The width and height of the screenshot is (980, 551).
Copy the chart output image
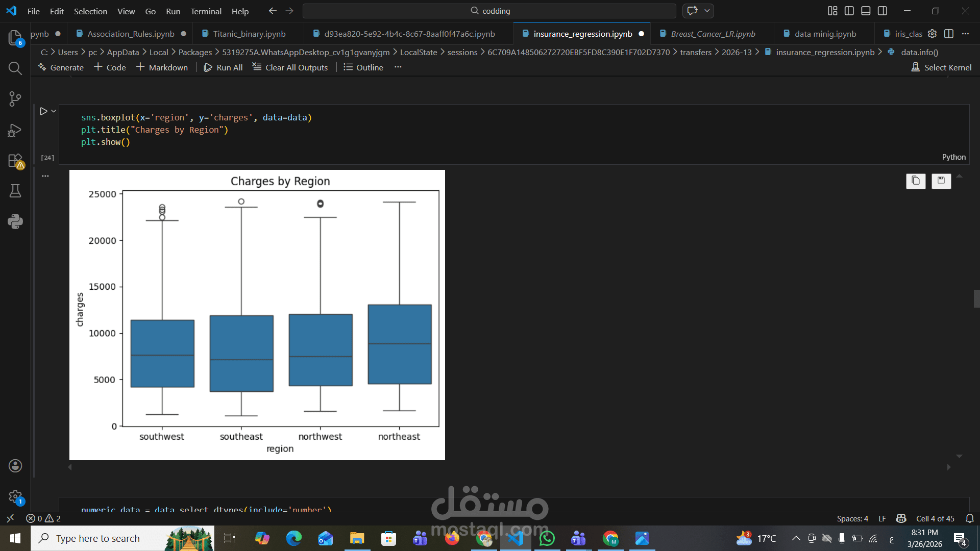pyautogui.click(x=916, y=181)
